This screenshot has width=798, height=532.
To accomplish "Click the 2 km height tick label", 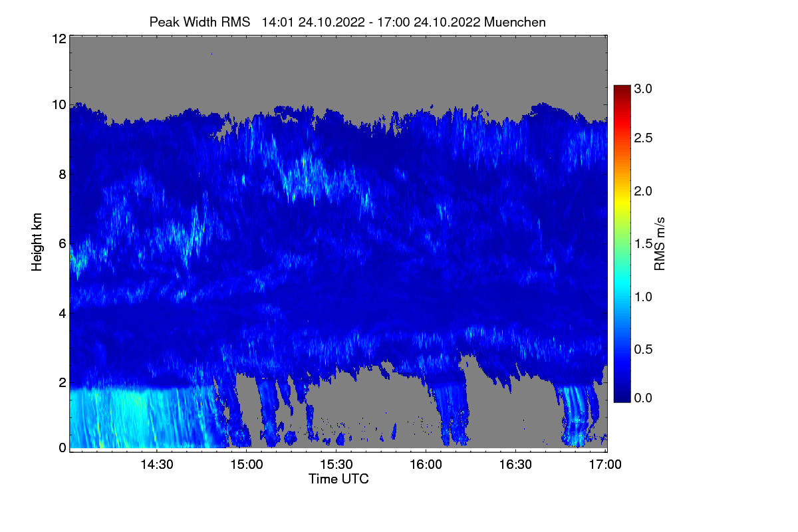I will click(62, 382).
